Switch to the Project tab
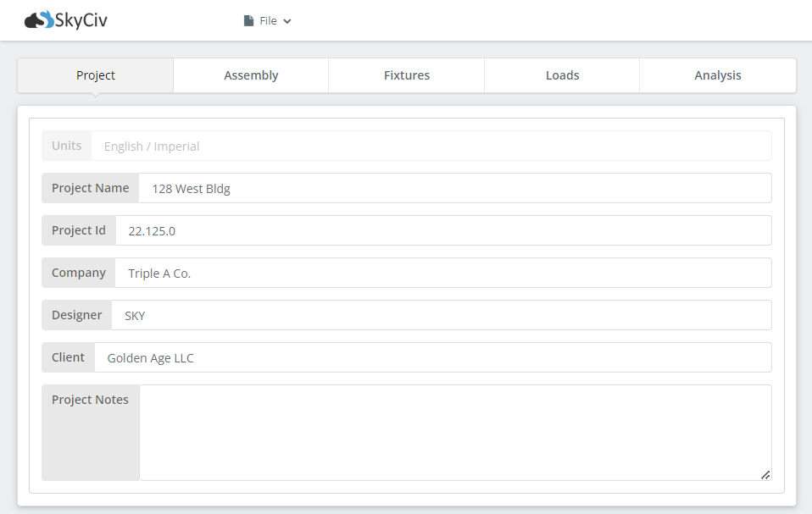Image resolution: width=812 pixels, height=514 pixels. 96,75
